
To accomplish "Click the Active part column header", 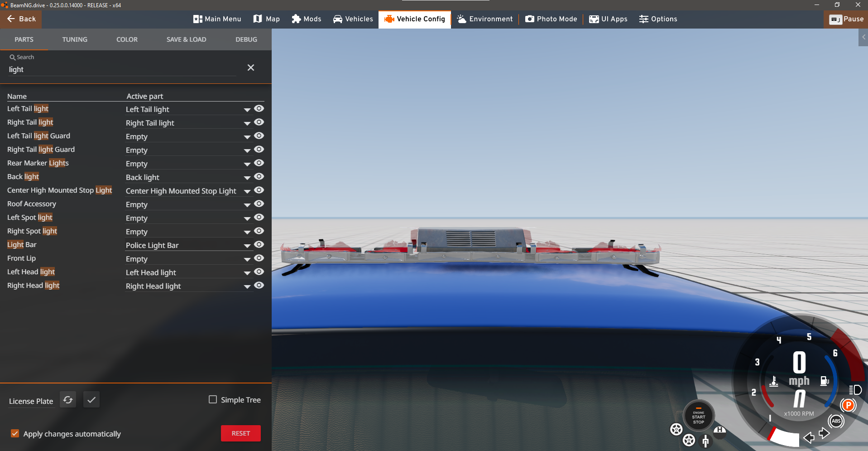I will [145, 96].
